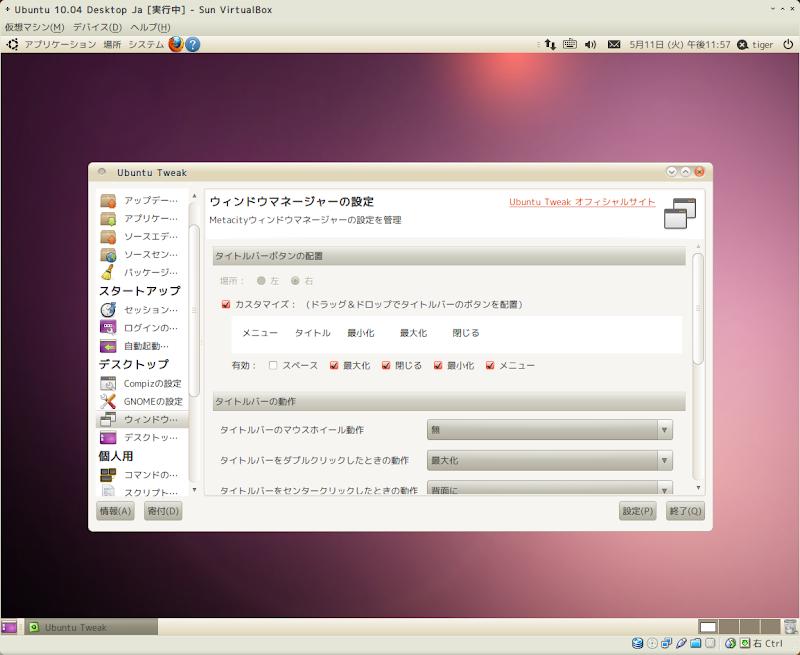Click the sidebar scroll down arrow

[x=194, y=490]
